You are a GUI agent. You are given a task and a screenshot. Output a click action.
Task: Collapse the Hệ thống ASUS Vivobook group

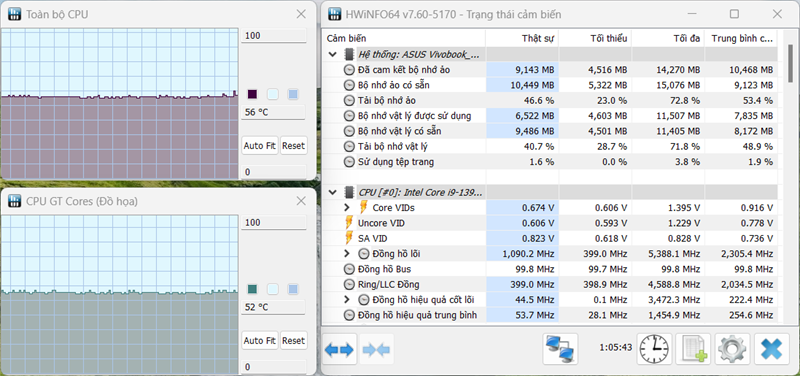click(x=333, y=54)
